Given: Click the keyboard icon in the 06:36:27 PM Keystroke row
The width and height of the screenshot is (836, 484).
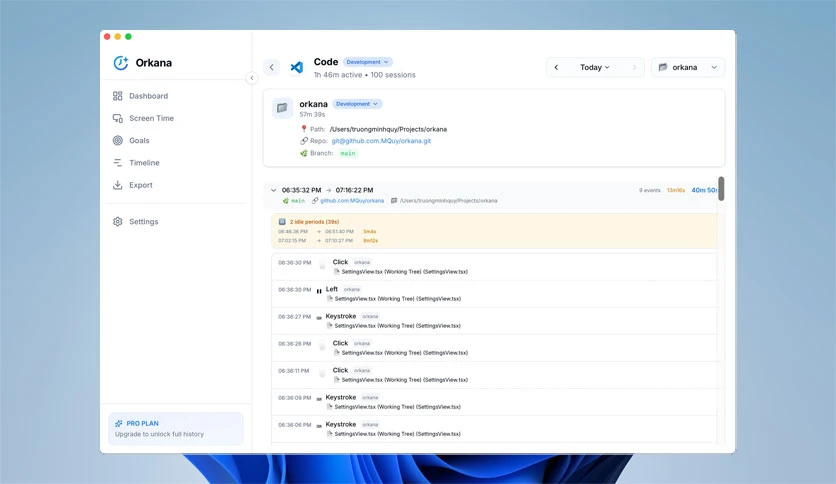Looking at the screenshot, I should coord(319,318).
